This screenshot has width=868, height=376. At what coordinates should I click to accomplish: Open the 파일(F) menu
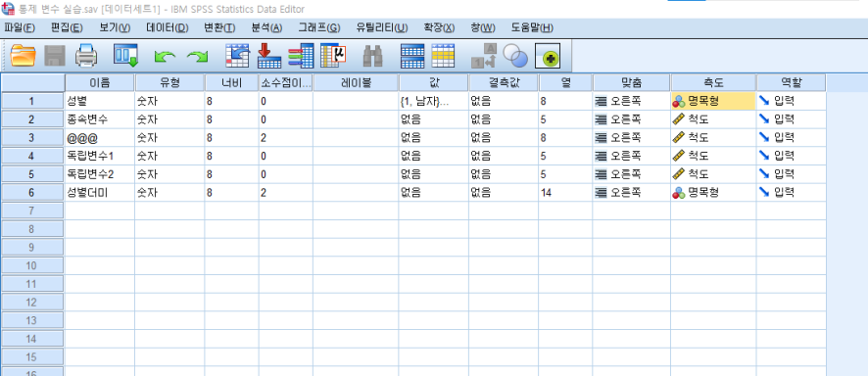20,27
